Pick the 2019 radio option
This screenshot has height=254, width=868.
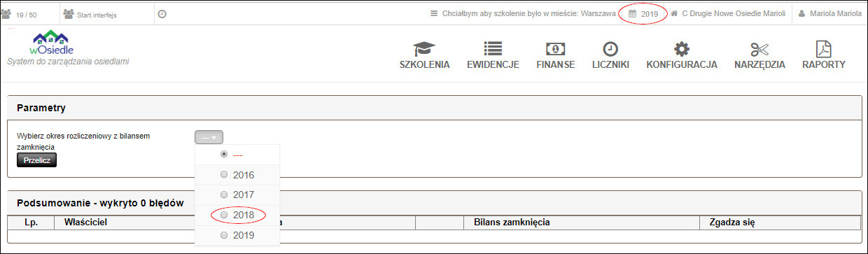point(224,236)
